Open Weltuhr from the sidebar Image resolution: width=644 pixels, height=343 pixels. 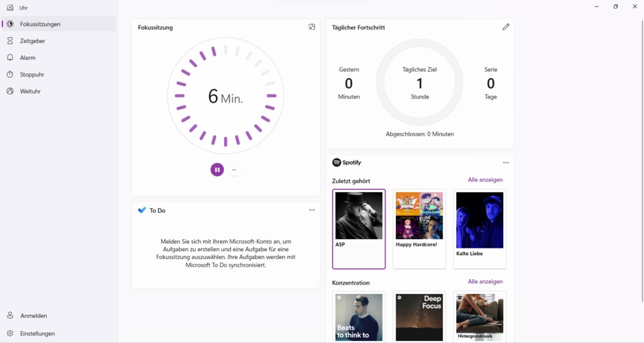coord(30,91)
